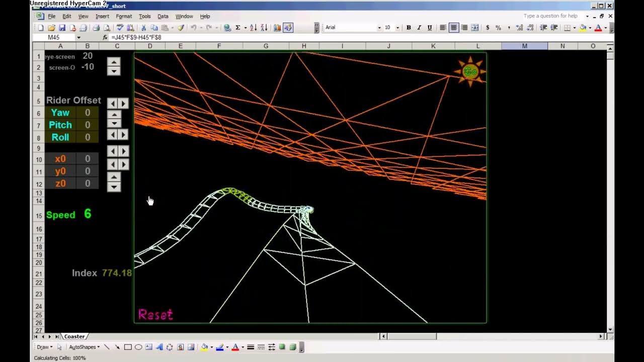The width and height of the screenshot is (644, 362).
Task: Click the Merge and Center icon
Action: point(475,28)
